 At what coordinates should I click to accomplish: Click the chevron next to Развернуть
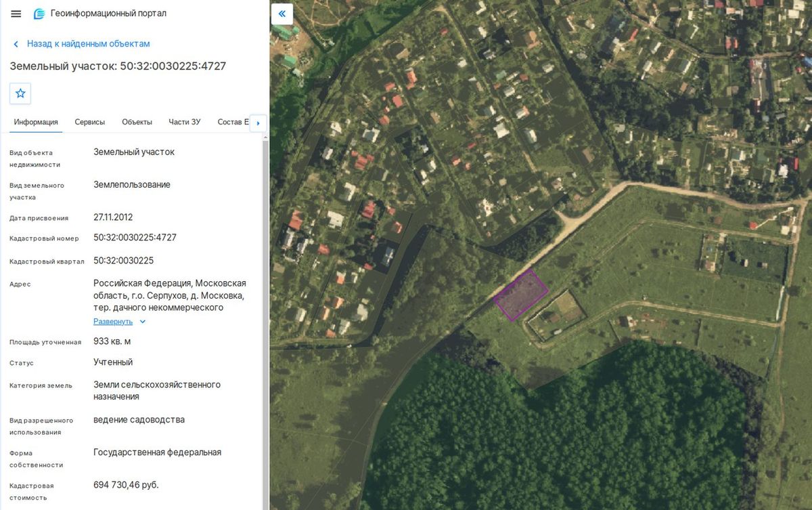click(x=143, y=322)
